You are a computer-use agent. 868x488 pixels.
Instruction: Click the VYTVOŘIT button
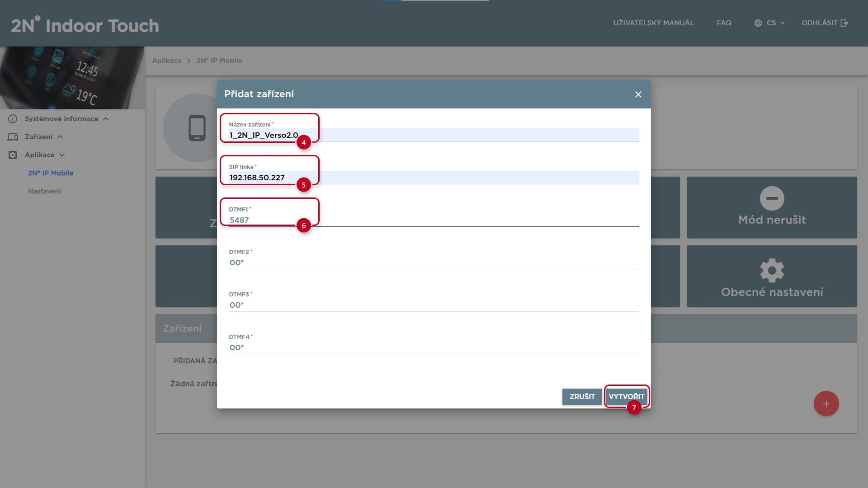pos(627,396)
